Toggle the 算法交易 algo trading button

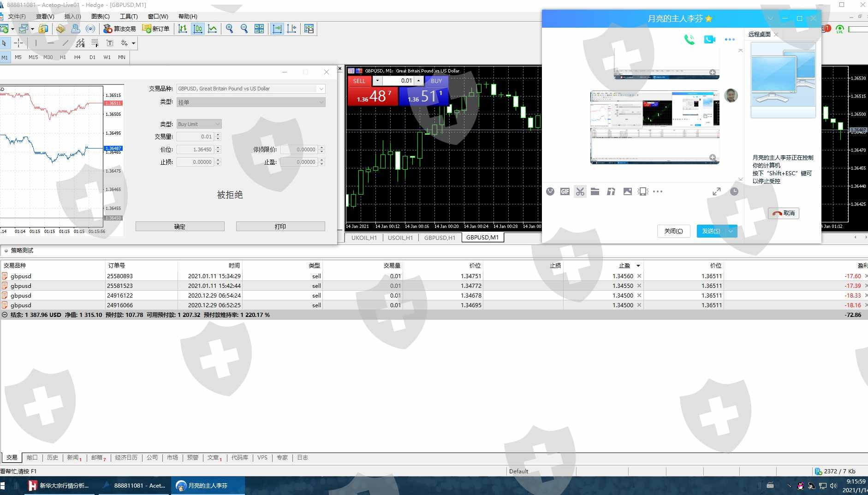click(119, 29)
